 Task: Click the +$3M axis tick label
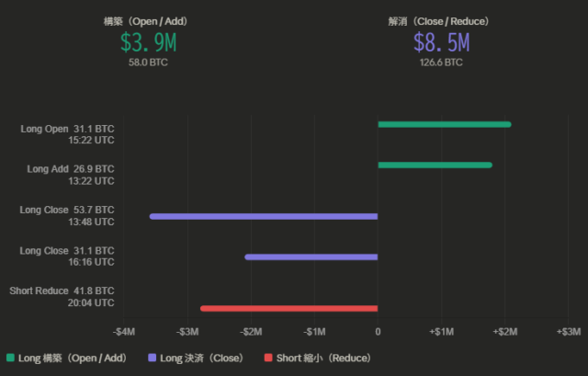coord(568,331)
